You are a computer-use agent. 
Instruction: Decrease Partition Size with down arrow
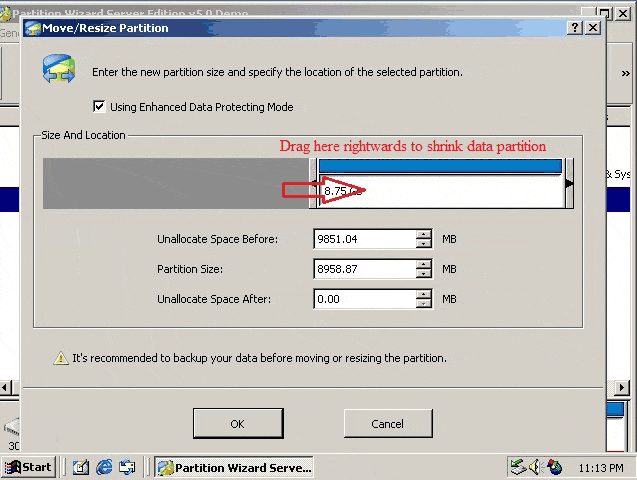point(424,274)
